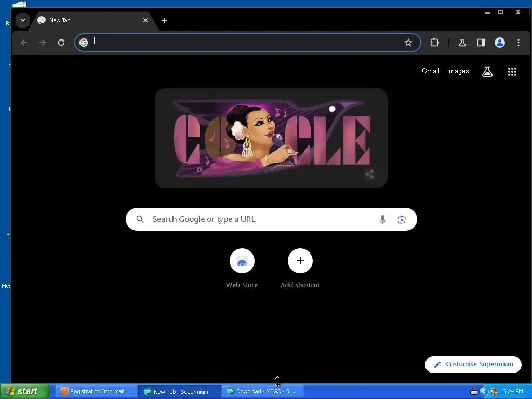The height and width of the screenshot is (399, 532).
Task: Open the Gmail link
Action: click(x=431, y=71)
